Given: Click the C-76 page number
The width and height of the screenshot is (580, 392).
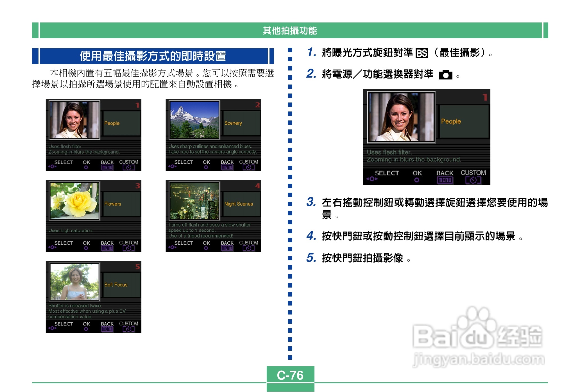Looking at the screenshot, I should point(290,375).
